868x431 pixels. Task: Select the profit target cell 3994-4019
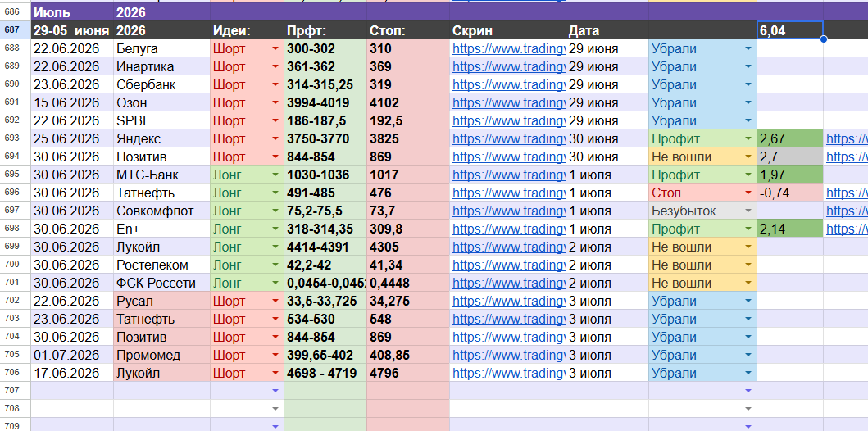pos(325,103)
